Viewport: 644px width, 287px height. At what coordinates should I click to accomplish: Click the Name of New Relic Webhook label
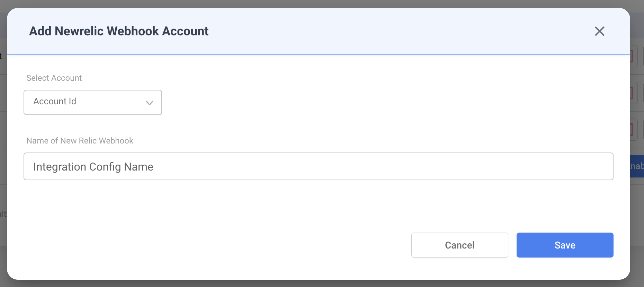pos(80,141)
